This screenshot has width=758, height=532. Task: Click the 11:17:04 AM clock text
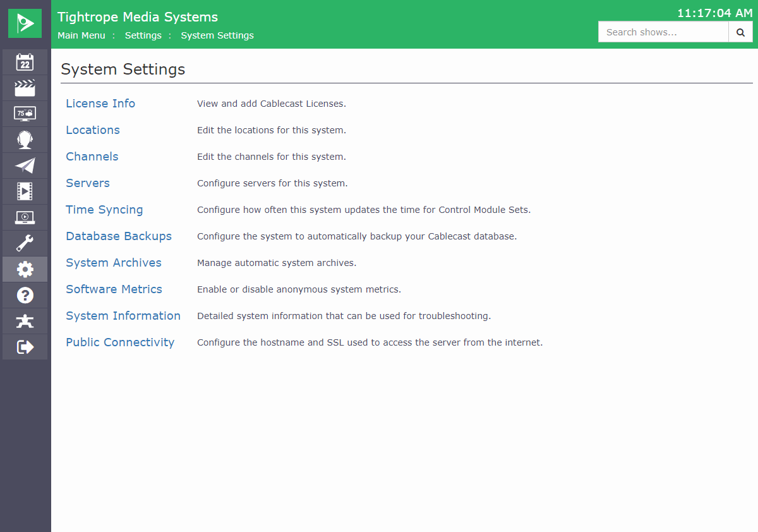[715, 13]
